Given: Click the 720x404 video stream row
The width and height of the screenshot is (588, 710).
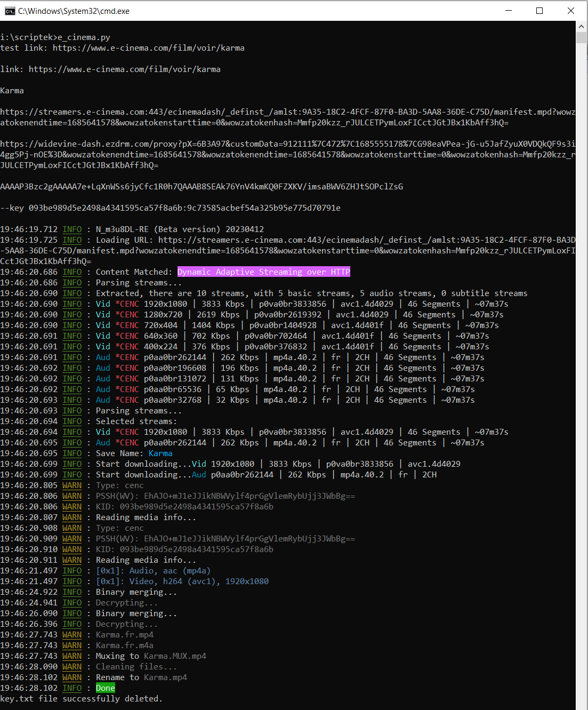Looking at the screenshot, I should (249, 325).
